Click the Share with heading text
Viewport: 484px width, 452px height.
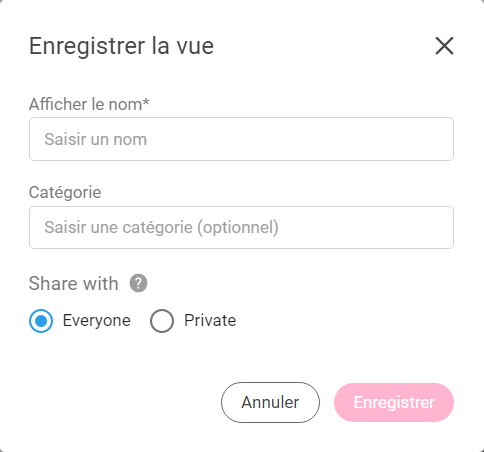pyautogui.click(x=74, y=284)
